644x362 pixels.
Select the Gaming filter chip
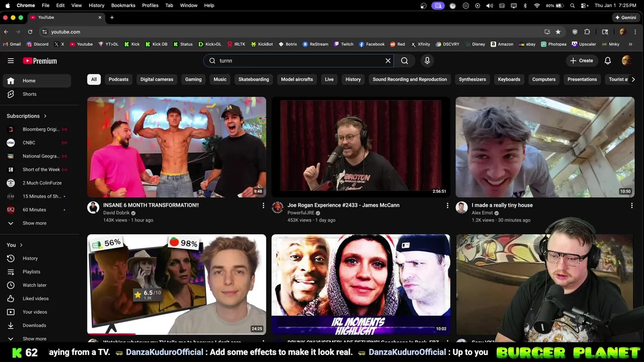[193, 79]
